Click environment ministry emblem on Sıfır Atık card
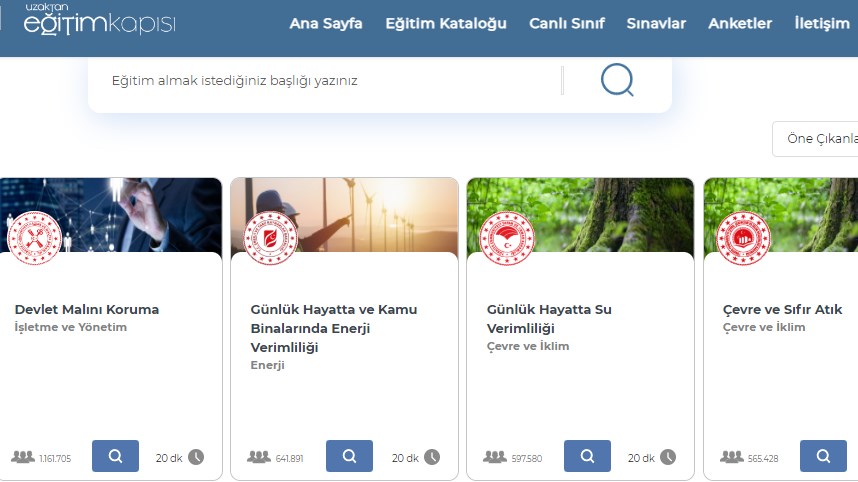The width and height of the screenshot is (858, 482). point(743,238)
